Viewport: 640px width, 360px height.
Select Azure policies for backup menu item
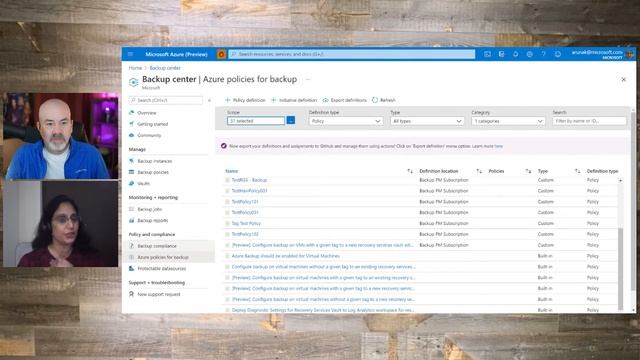[x=163, y=257]
